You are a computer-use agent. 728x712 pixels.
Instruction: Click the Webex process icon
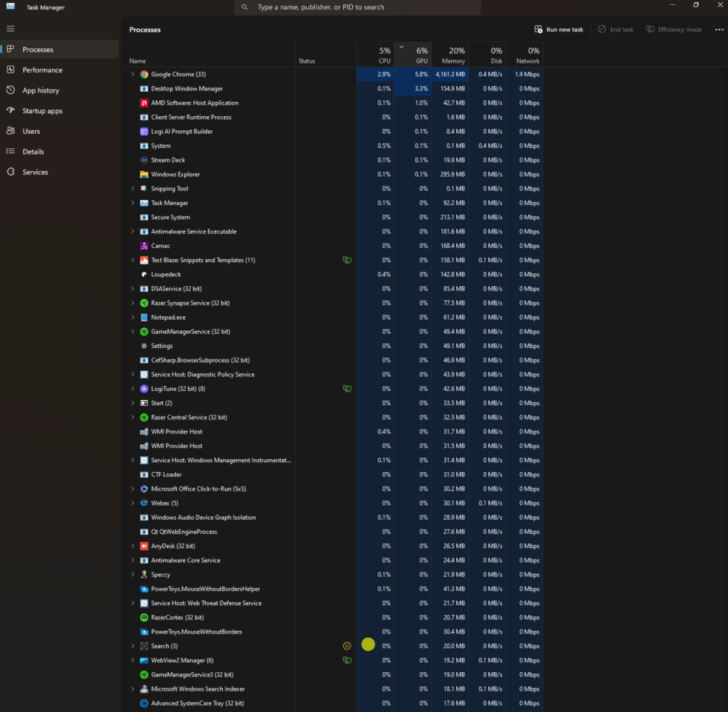(144, 503)
